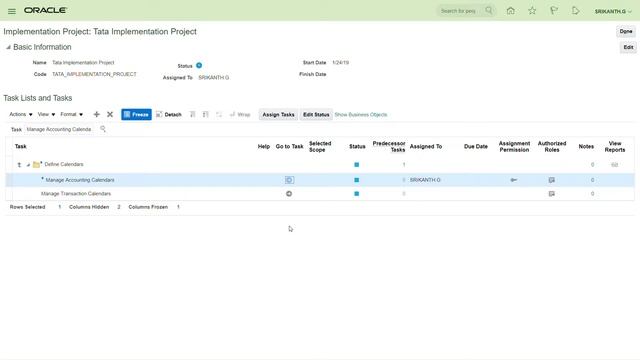640x360 pixels.
Task: Click the Assign Tasks button
Action: (x=278, y=115)
